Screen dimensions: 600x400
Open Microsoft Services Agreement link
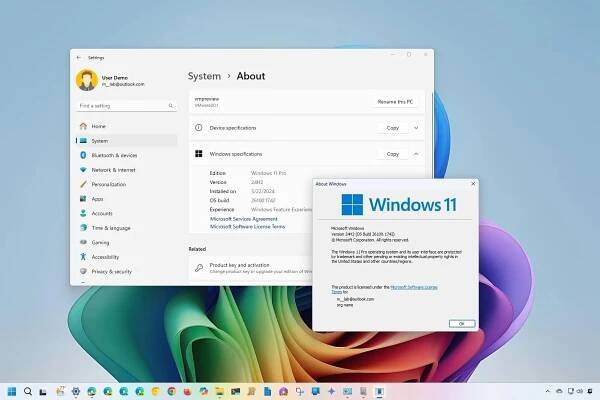click(245, 218)
